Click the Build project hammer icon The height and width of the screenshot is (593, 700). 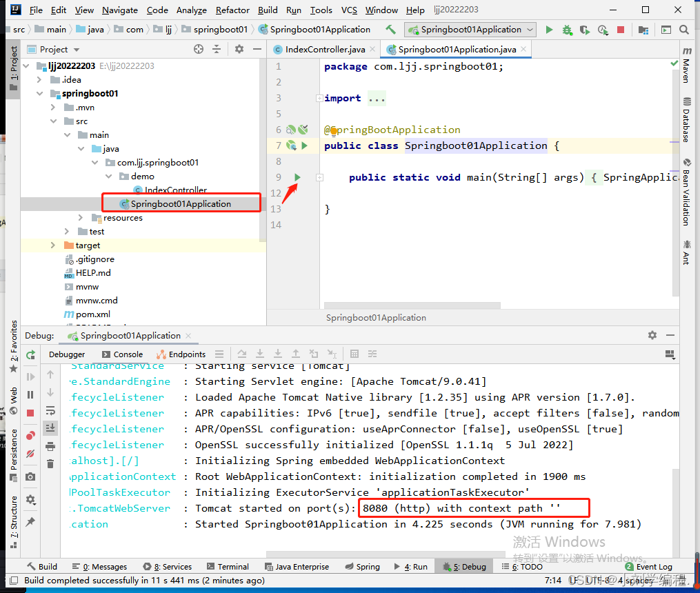coord(390,30)
